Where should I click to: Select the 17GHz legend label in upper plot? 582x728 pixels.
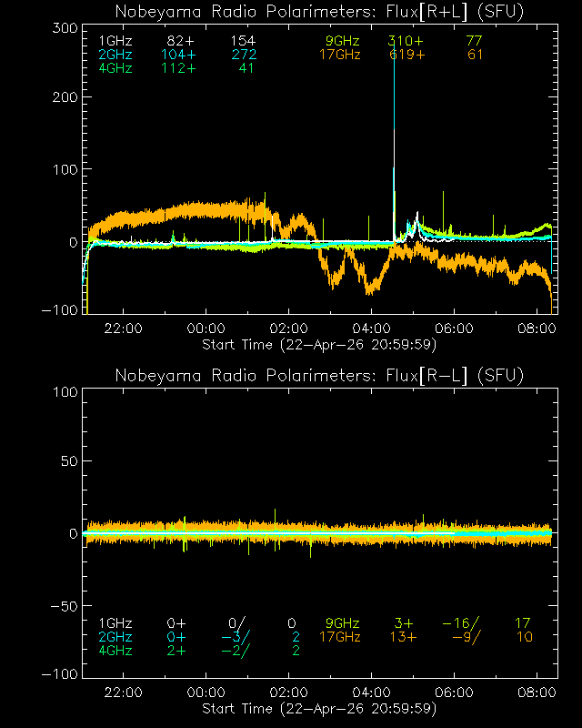click(x=339, y=56)
